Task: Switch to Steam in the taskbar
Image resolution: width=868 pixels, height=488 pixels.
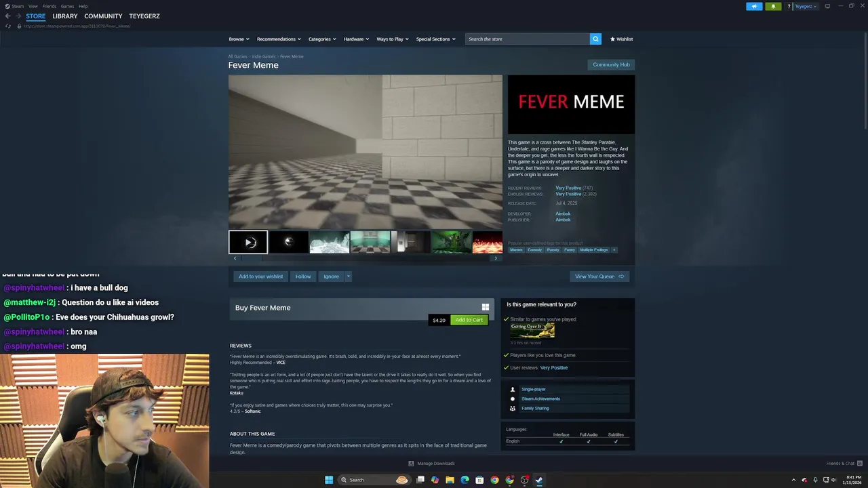Action: click(x=539, y=480)
